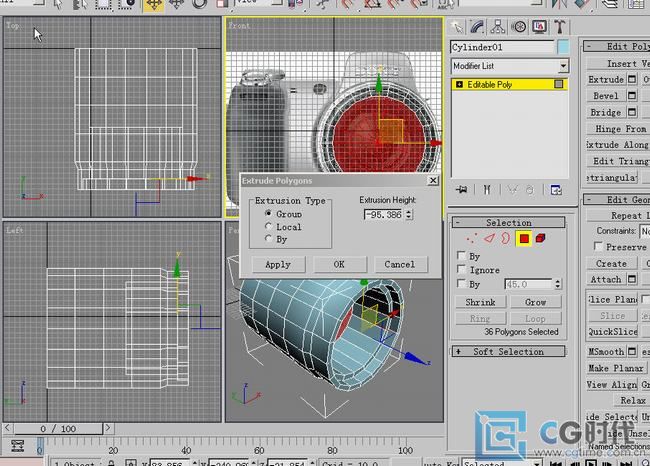Switch to Vertex sub-object level
This screenshot has height=466, width=650.
(x=471, y=238)
